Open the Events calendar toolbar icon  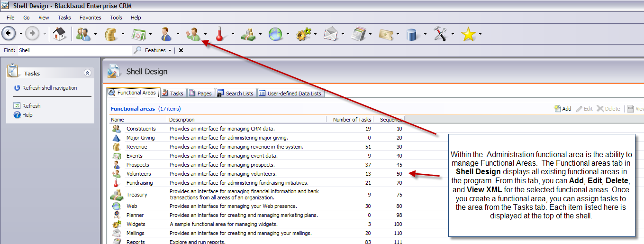(x=138, y=34)
